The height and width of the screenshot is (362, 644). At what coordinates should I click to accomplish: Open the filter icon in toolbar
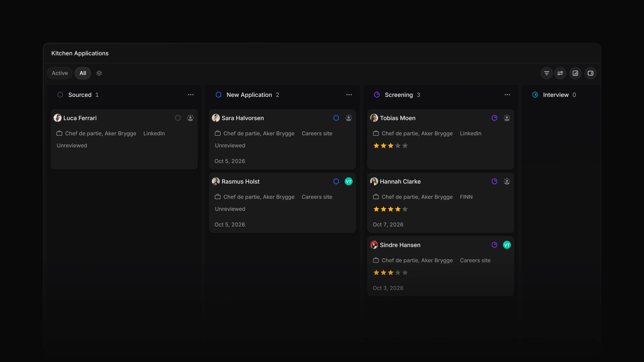[547, 73]
